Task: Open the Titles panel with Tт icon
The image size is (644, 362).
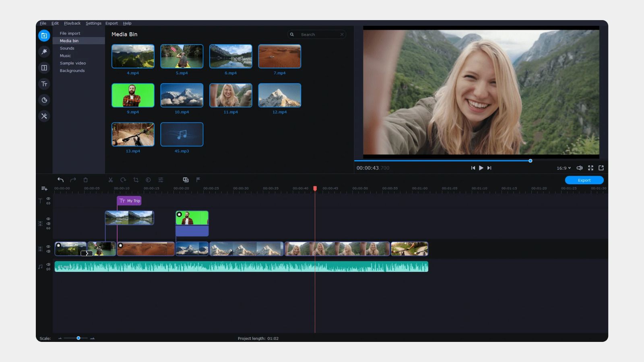Action: (x=44, y=84)
